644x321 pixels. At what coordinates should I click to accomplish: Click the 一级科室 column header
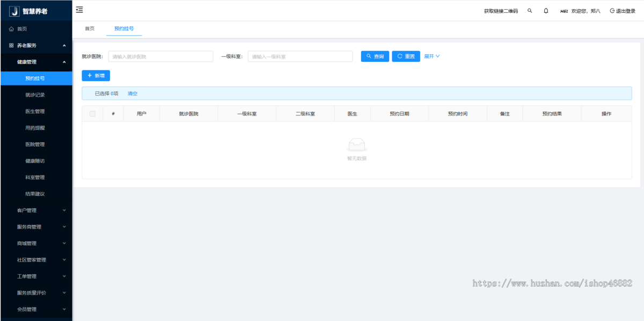247,114
